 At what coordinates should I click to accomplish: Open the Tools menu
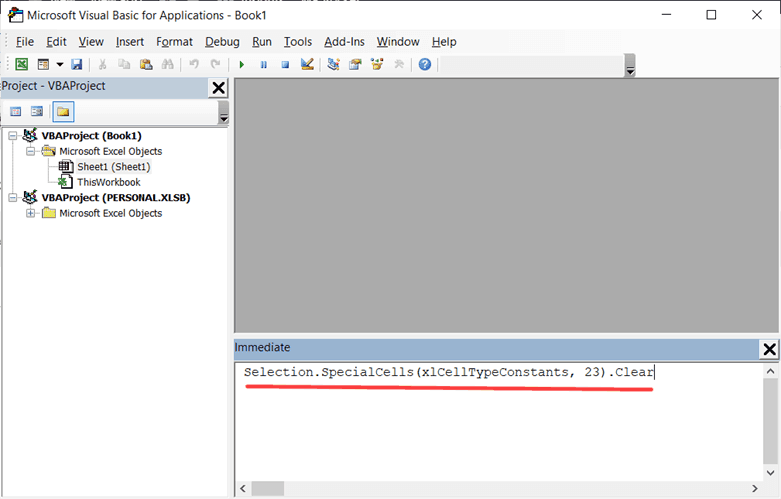coord(298,42)
